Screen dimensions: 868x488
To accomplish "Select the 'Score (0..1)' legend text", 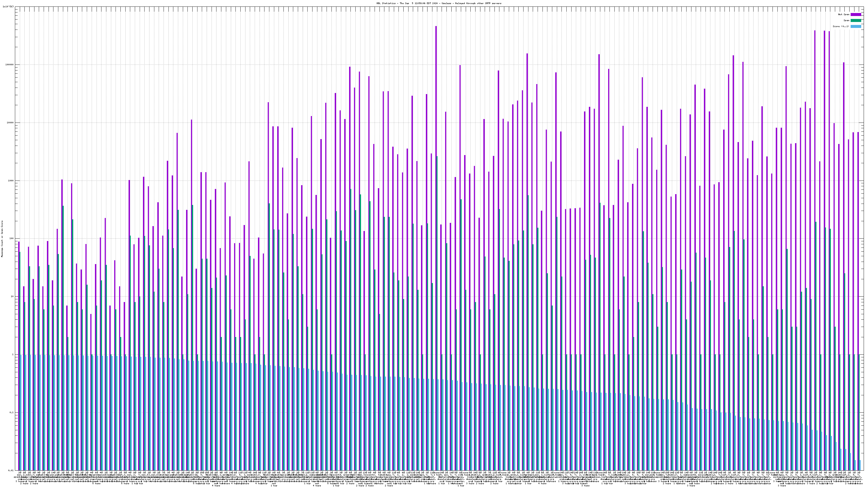I will click(841, 26).
